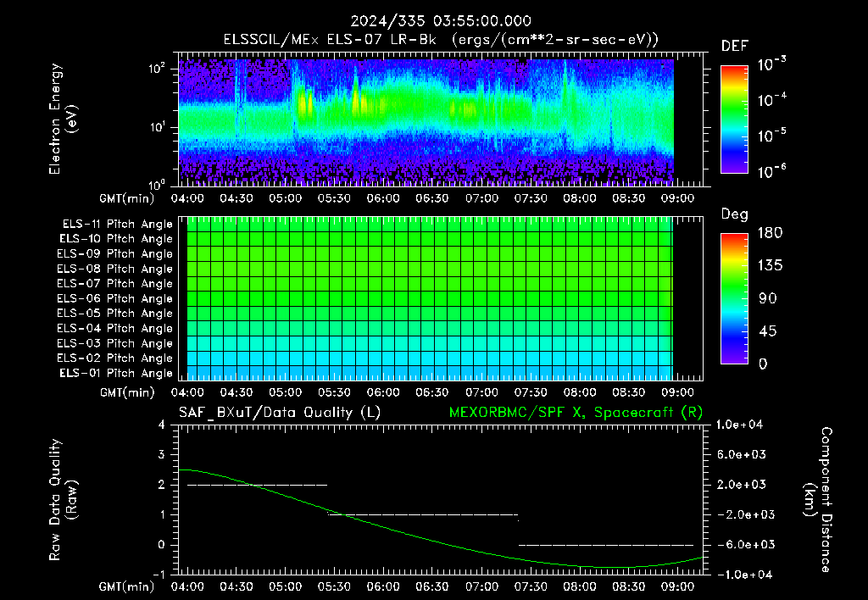Screen dimensions: 868x600
Task: Click the 04:00 tick label under bottom plot
Action: (187, 586)
